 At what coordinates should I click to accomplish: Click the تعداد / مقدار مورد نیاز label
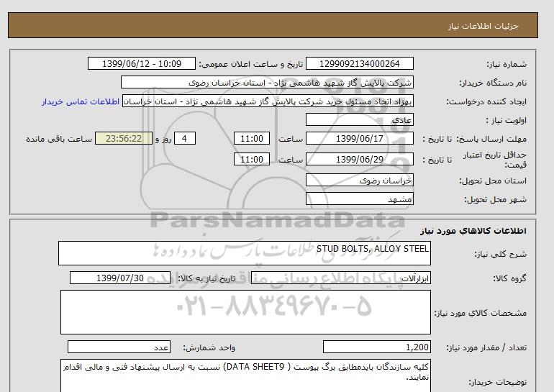(486, 348)
